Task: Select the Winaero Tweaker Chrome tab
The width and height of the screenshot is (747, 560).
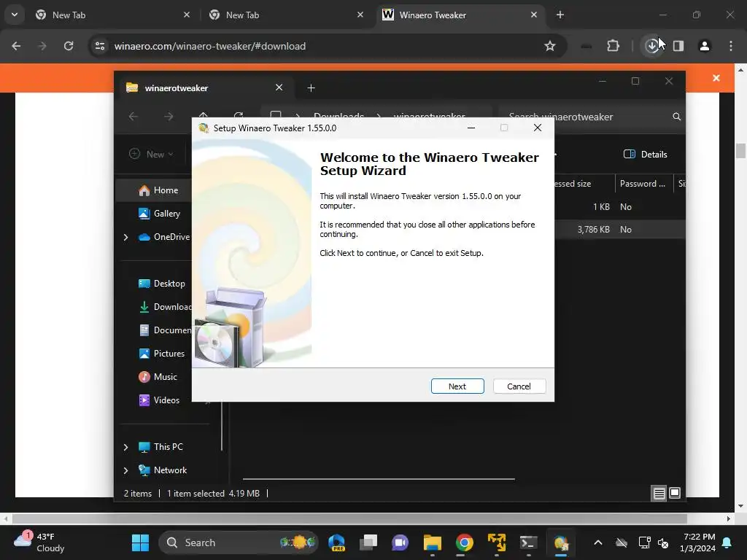Action: tap(460, 15)
